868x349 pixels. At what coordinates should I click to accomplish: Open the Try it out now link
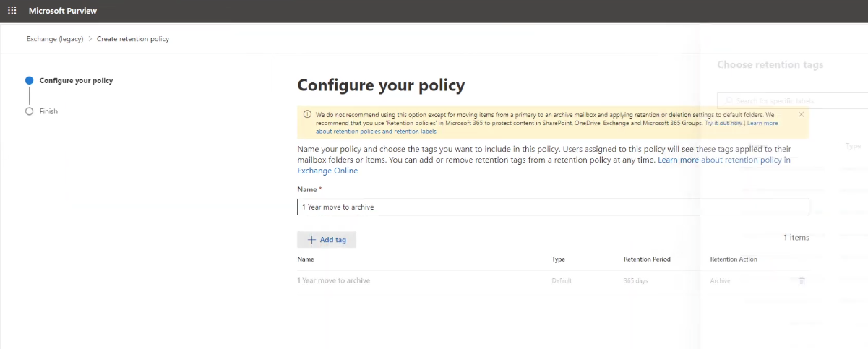click(723, 124)
